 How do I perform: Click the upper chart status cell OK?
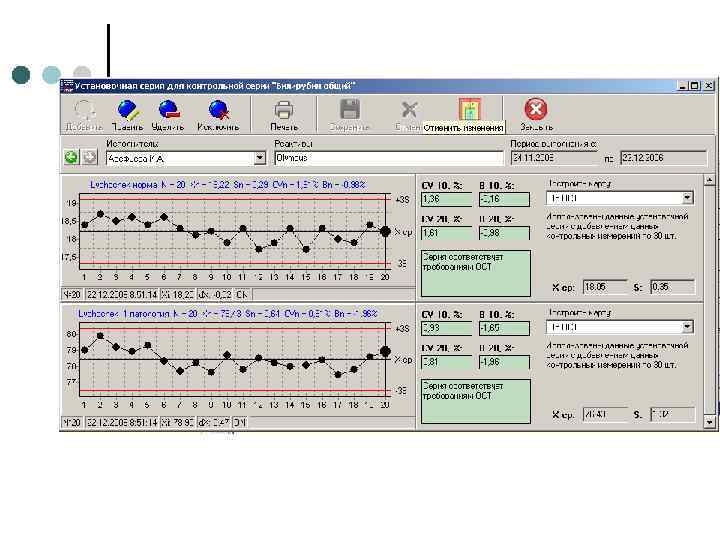coord(241,294)
